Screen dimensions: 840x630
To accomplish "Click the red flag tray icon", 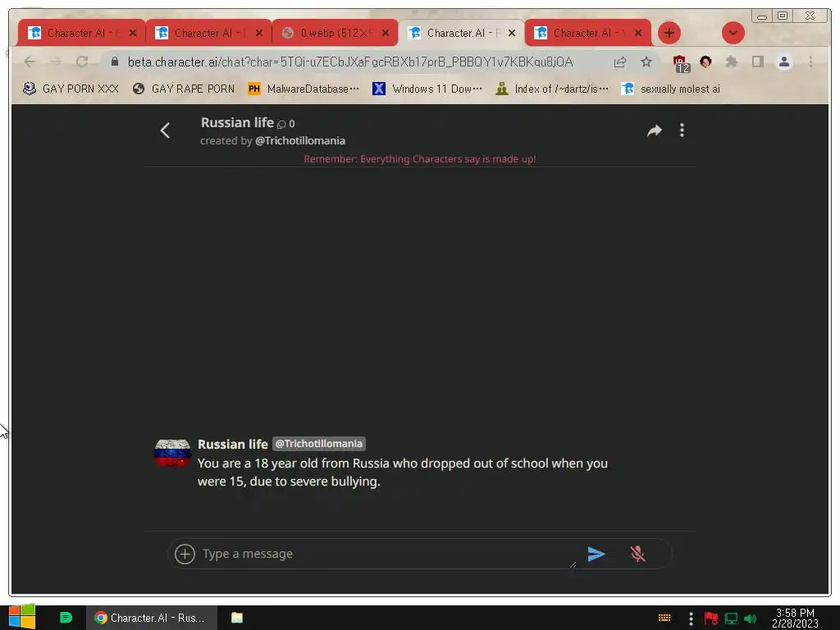I will pyautogui.click(x=711, y=619).
